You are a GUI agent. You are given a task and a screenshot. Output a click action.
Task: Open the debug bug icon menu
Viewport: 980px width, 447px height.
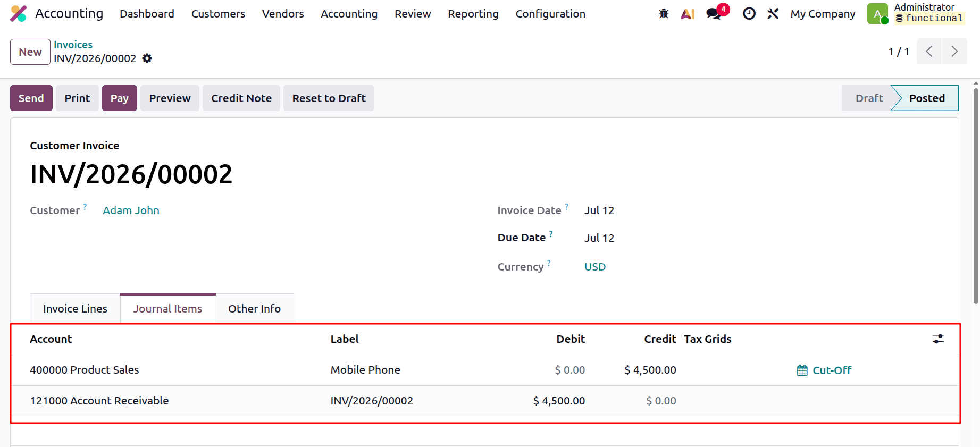coord(664,14)
